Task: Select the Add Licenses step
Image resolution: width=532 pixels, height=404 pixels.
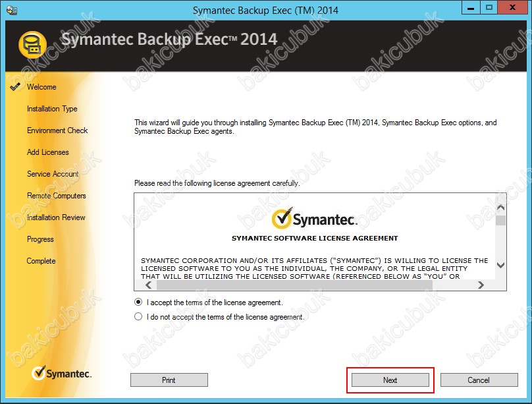Action: [48, 152]
